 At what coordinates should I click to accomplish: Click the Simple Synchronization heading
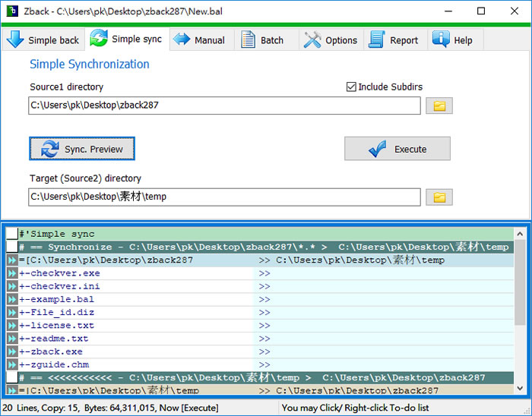90,64
